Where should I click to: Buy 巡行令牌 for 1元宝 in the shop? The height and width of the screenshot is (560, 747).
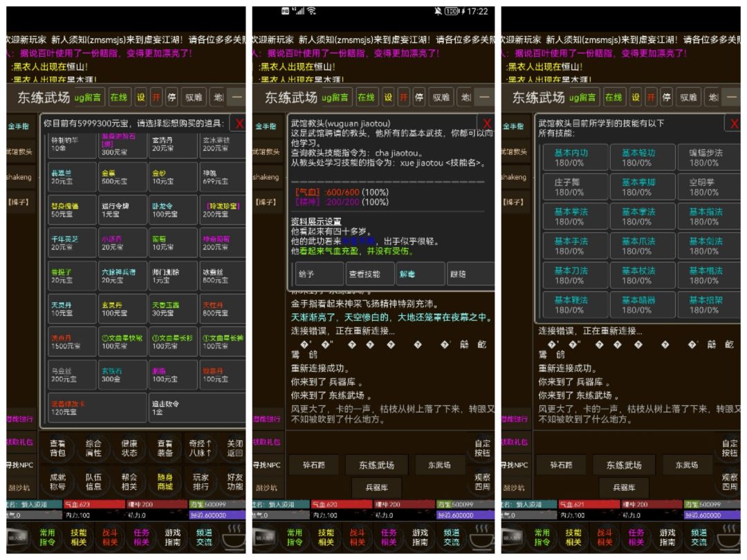click(122, 210)
